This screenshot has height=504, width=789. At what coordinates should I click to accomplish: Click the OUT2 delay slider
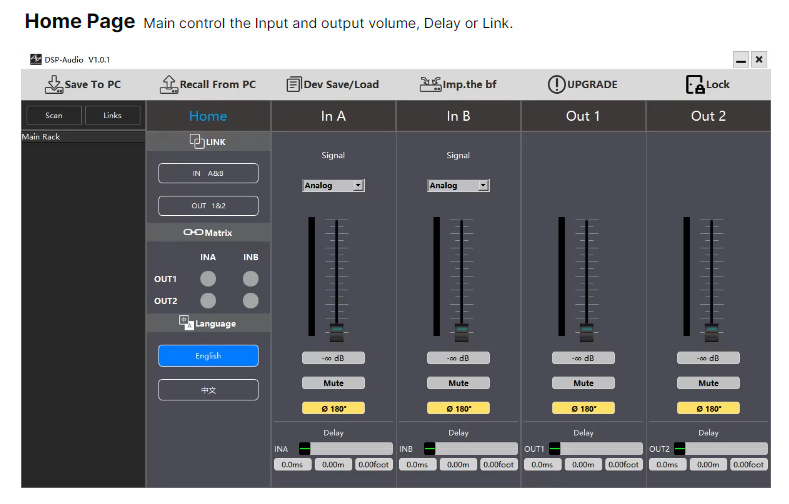721,448
